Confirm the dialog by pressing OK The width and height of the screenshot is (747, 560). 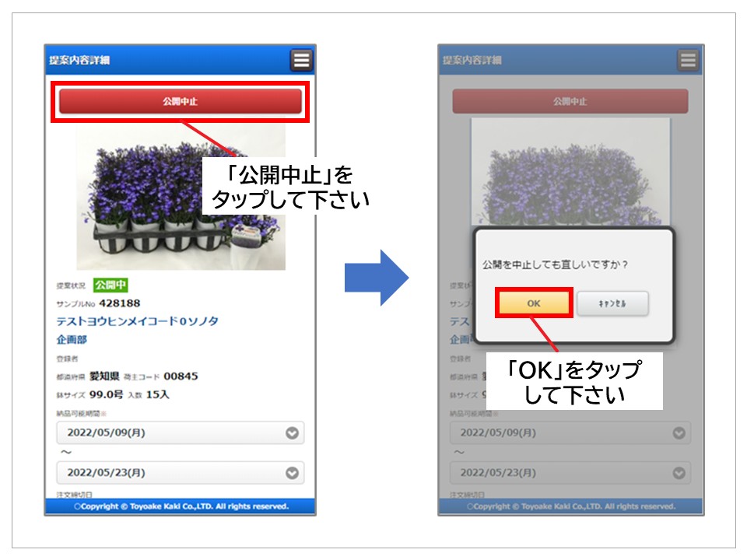pyautogui.click(x=534, y=303)
